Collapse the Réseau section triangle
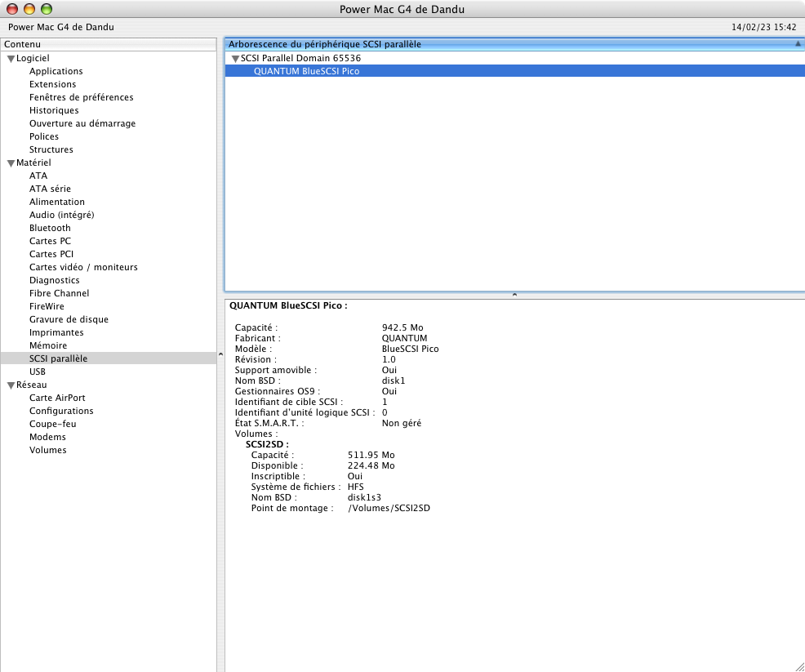 pos(11,385)
